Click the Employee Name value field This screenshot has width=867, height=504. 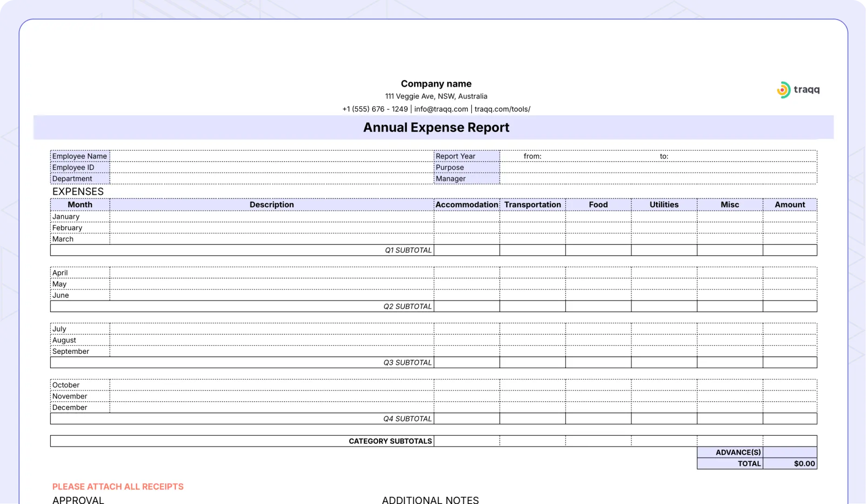(272, 156)
